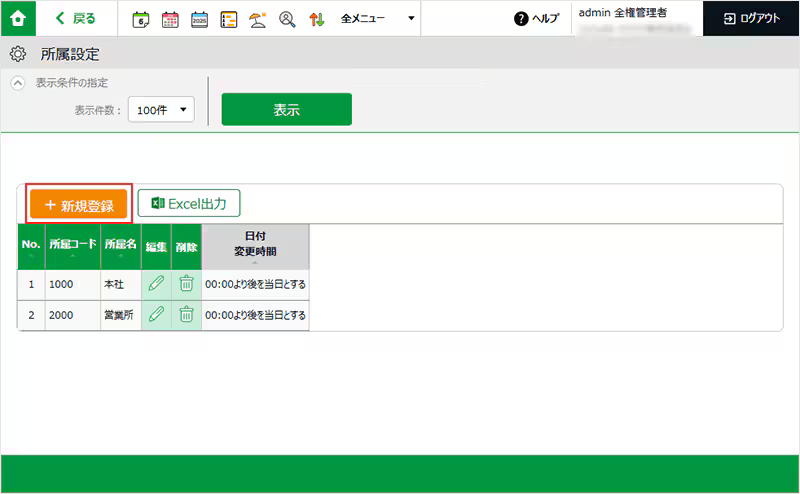
Task: Open the daily calendar icon in toolbar
Action: coord(141,19)
